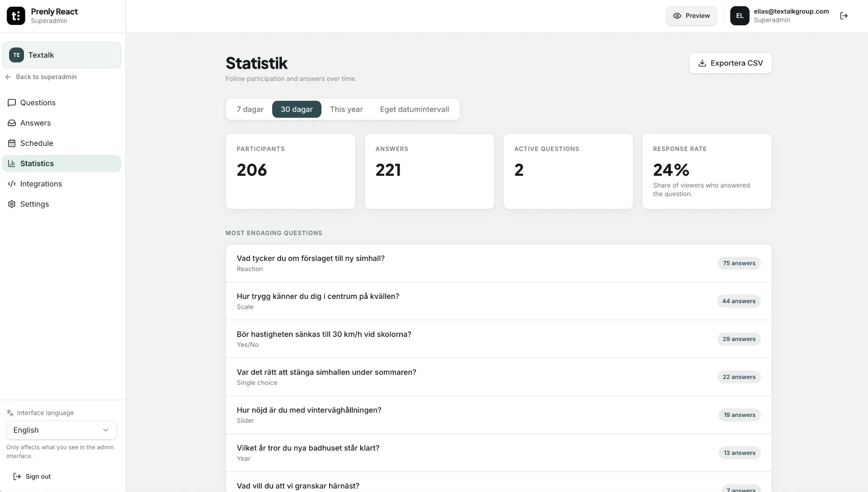The image size is (868, 492).
Task: Click the Sign out label in the sidebar
Action: (x=38, y=477)
